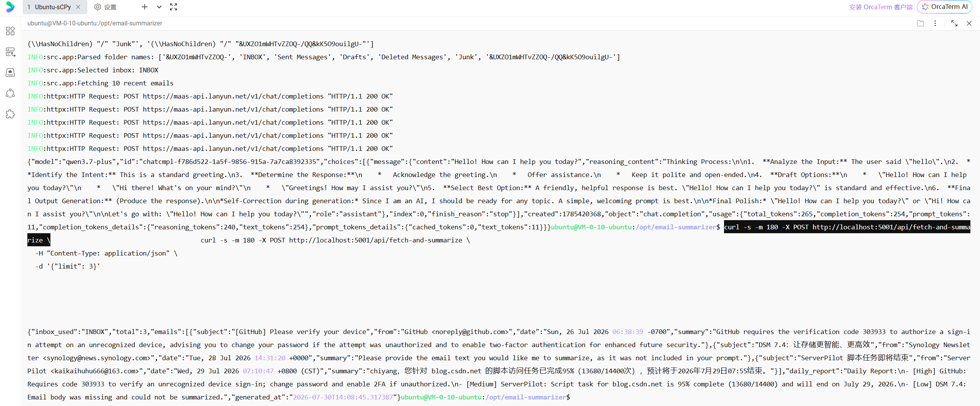Click the OrcaTerm logo icon

[x=10, y=7]
